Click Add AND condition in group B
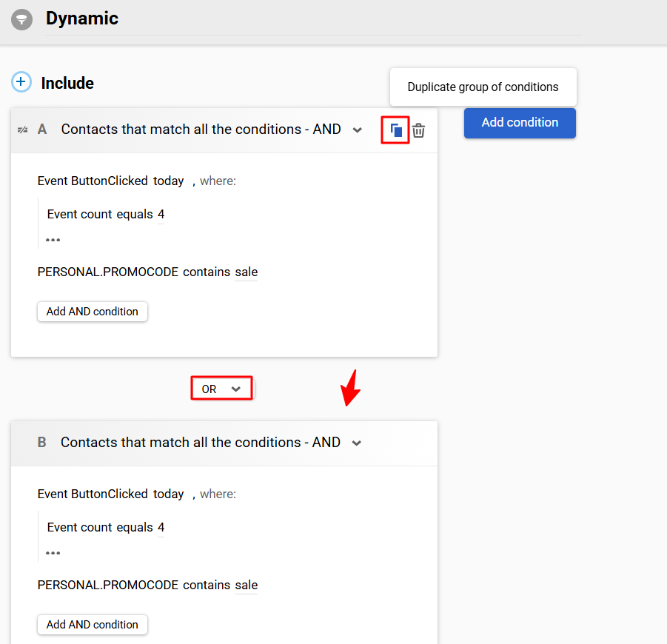 pyautogui.click(x=93, y=625)
